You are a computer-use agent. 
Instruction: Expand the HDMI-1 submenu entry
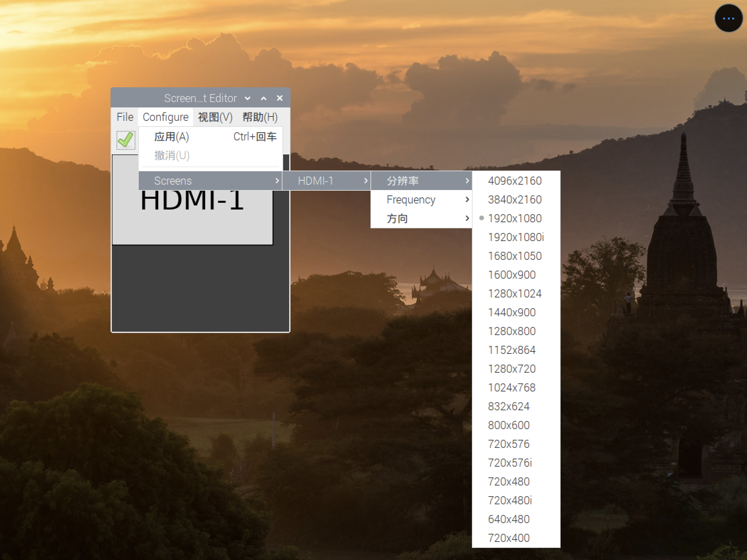[x=326, y=181]
